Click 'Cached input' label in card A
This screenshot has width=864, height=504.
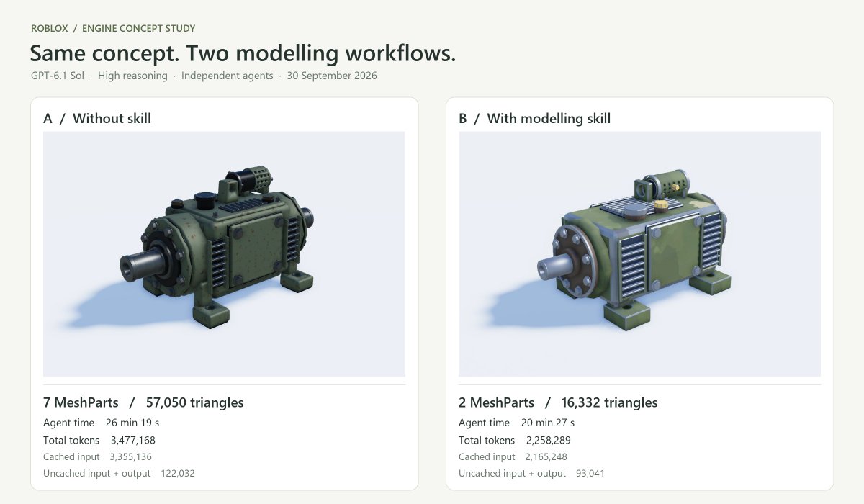coord(71,456)
